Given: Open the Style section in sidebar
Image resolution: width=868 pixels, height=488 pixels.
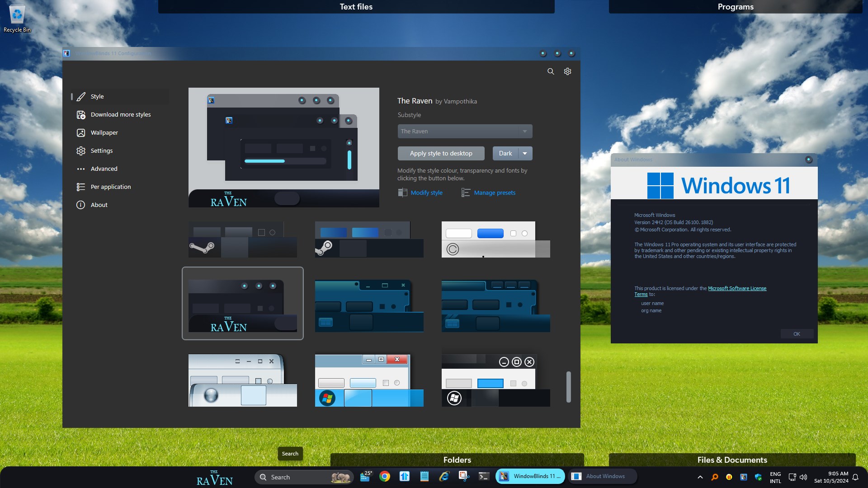Looking at the screenshot, I should [120, 96].
